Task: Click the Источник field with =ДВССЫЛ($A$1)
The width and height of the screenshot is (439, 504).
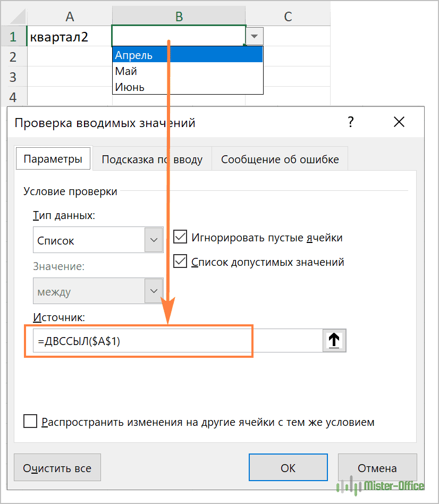Action: tap(178, 340)
